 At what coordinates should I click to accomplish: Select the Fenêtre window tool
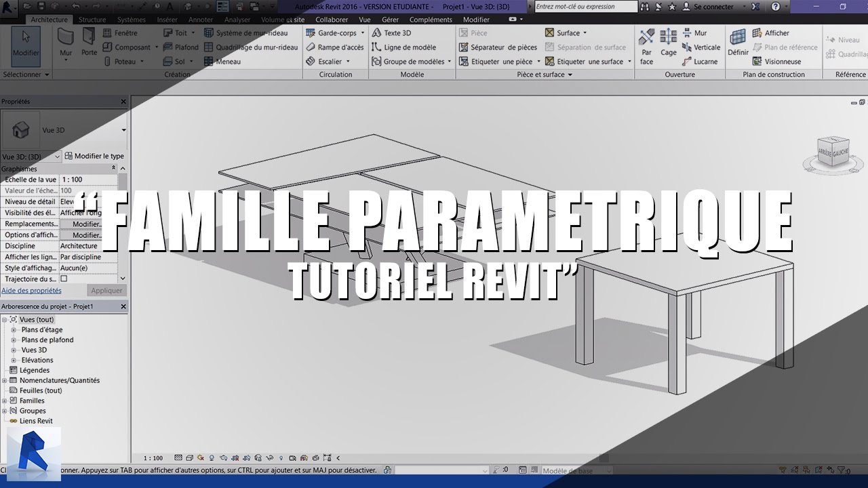point(121,33)
